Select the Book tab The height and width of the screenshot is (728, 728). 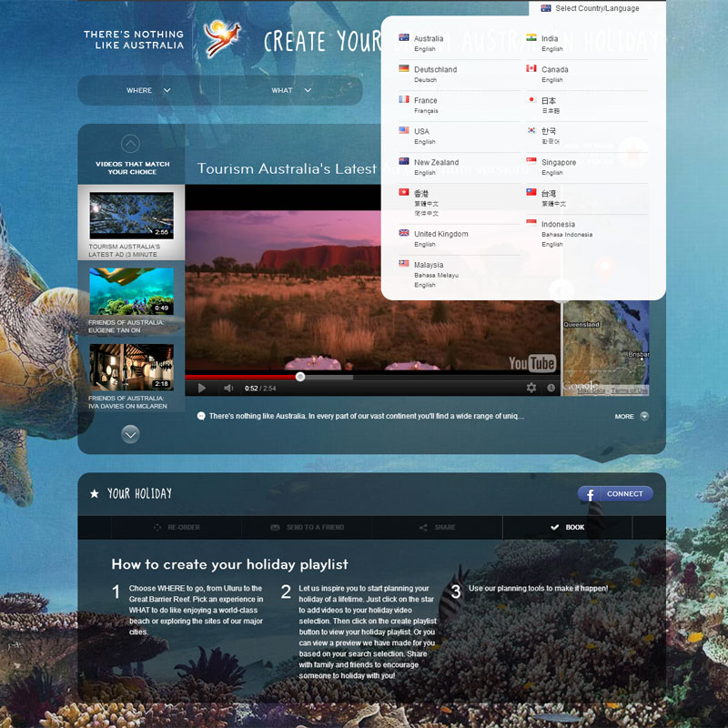coord(567,528)
